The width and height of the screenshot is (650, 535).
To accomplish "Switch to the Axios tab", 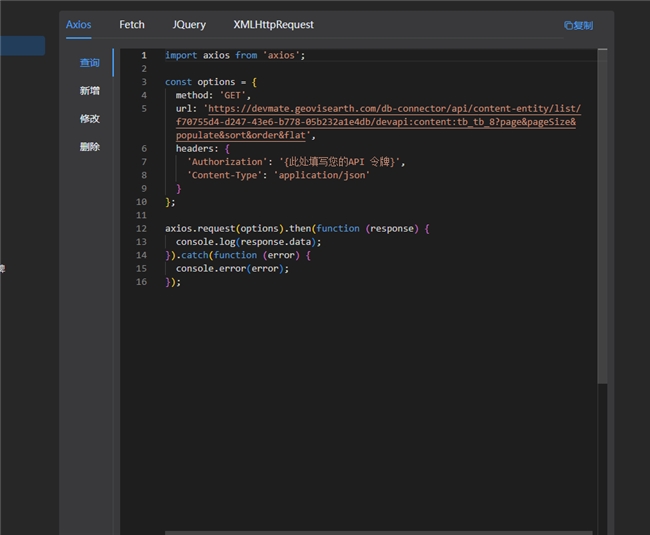I will (x=78, y=25).
